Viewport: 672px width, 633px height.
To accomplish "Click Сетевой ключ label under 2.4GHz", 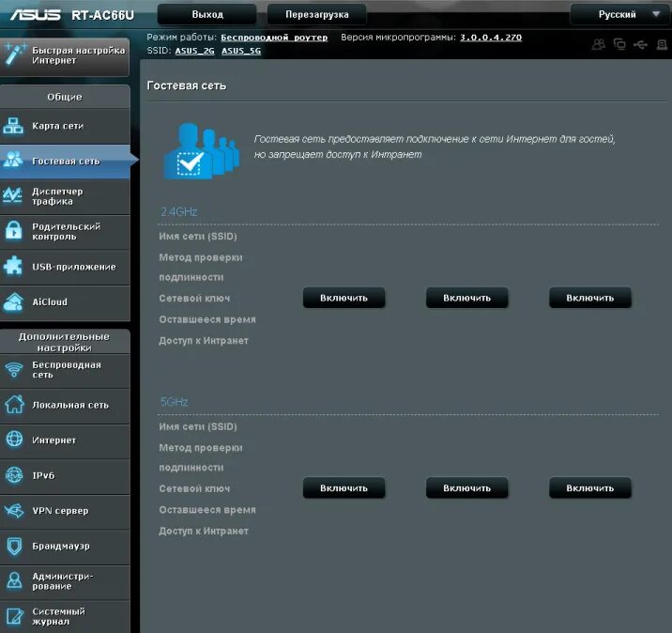I will click(x=194, y=299).
